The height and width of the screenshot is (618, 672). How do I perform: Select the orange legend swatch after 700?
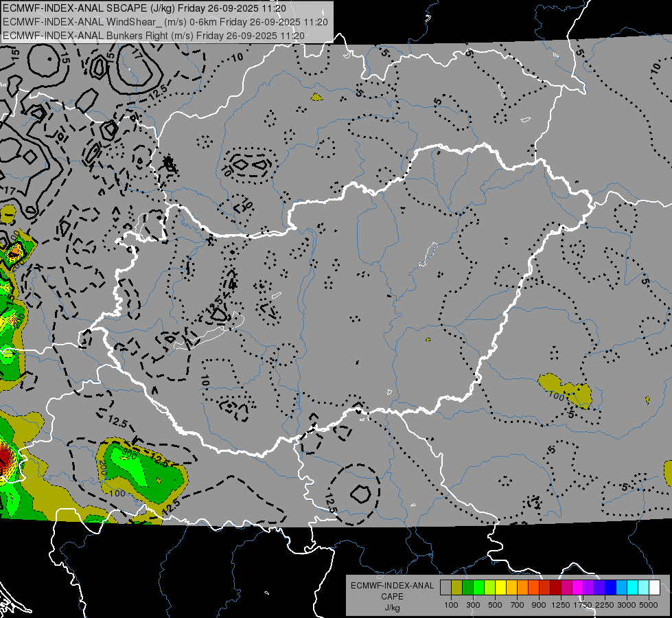(x=522, y=587)
